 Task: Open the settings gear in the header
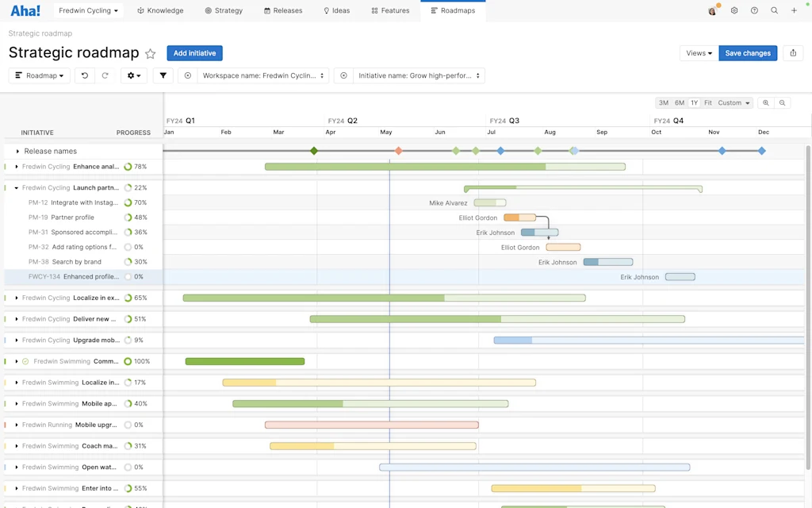pyautogui.click(x=733, y=10)
